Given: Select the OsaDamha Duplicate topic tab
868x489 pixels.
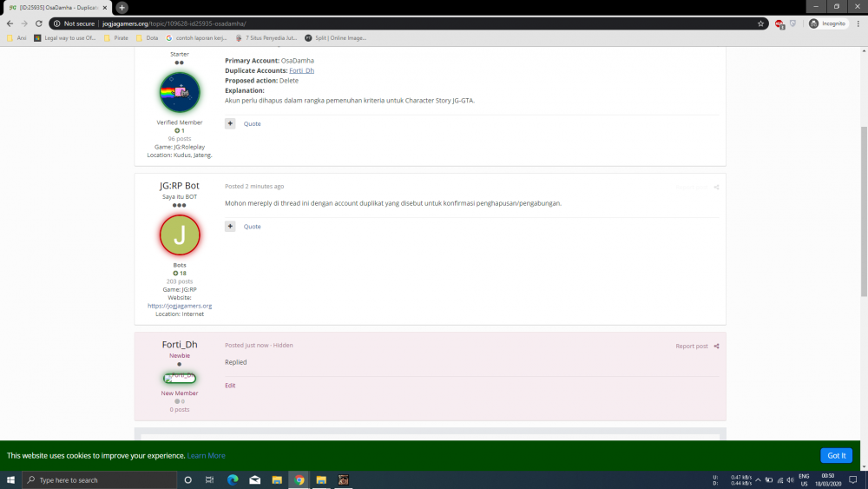Looking at the screenshot, I should pos(57,8).
